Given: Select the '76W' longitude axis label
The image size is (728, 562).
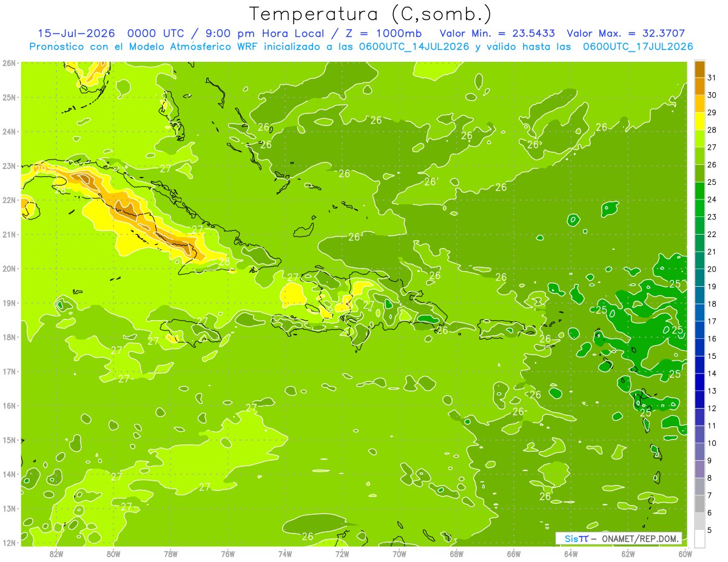Looking at the screenshot, I should tap(228, 554).
